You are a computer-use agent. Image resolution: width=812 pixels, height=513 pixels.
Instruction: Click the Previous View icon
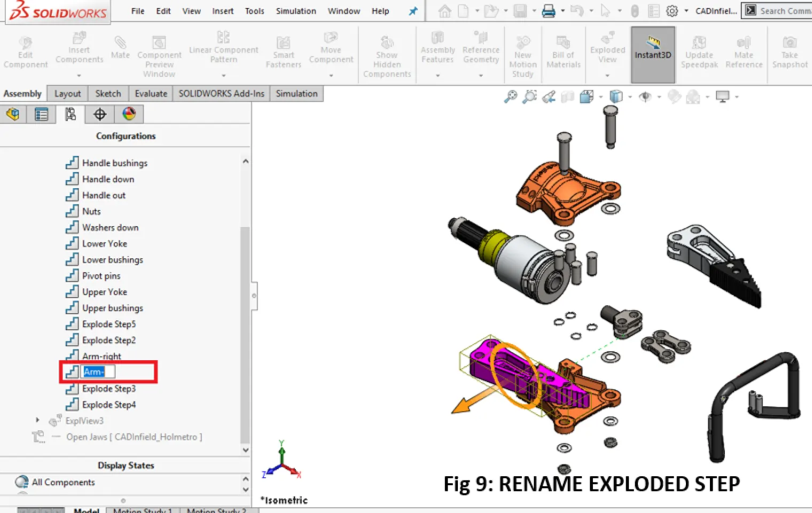point(549,97)
